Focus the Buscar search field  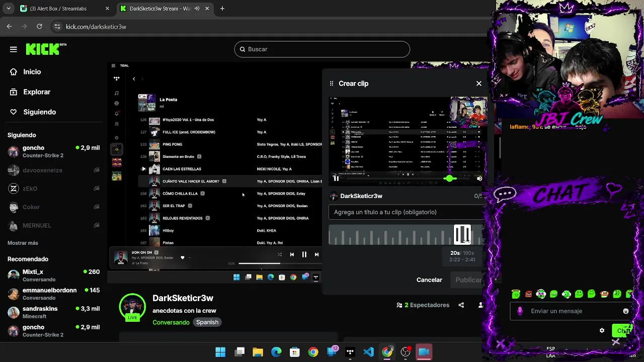(322, 49)
